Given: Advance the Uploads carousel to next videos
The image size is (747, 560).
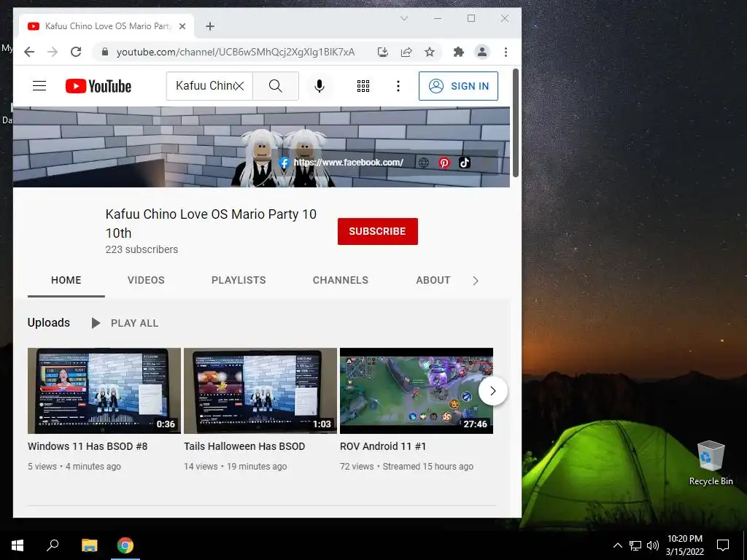Looking at the screenshot, I should pyautogui.click(x=493, y=391).
